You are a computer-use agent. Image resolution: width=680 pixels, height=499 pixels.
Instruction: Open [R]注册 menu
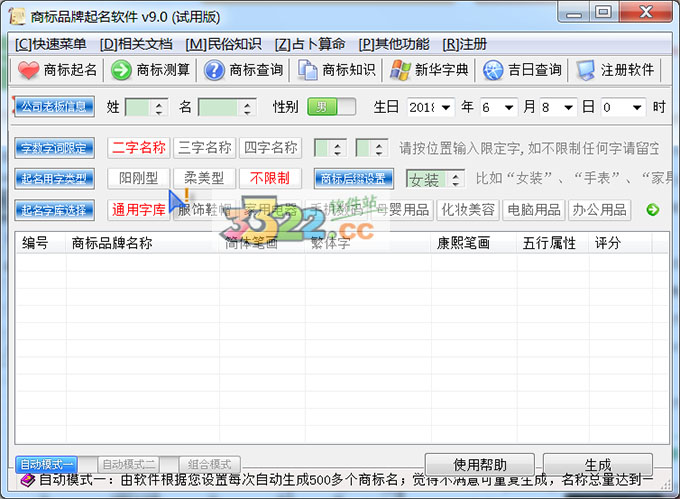465,44
